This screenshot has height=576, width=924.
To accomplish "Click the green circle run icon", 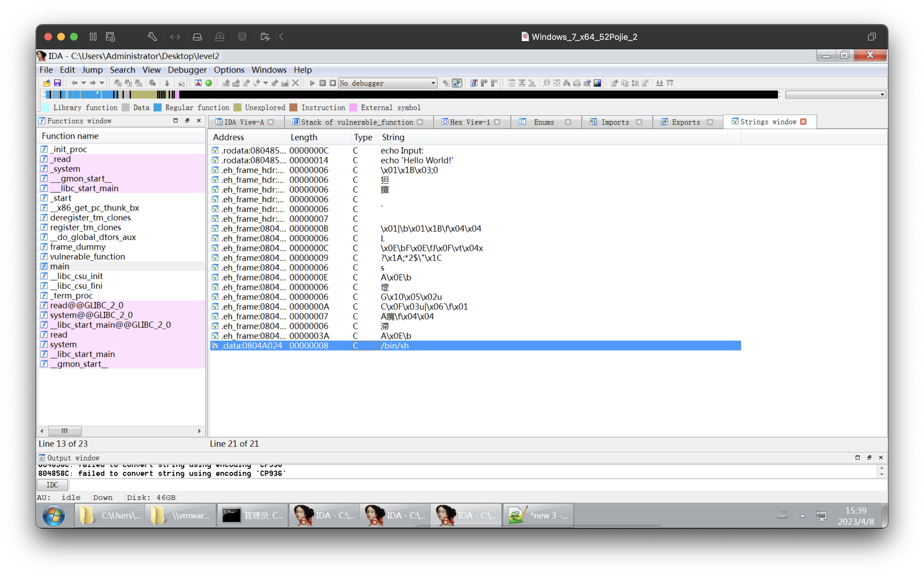I will click(x=209, y=83).
